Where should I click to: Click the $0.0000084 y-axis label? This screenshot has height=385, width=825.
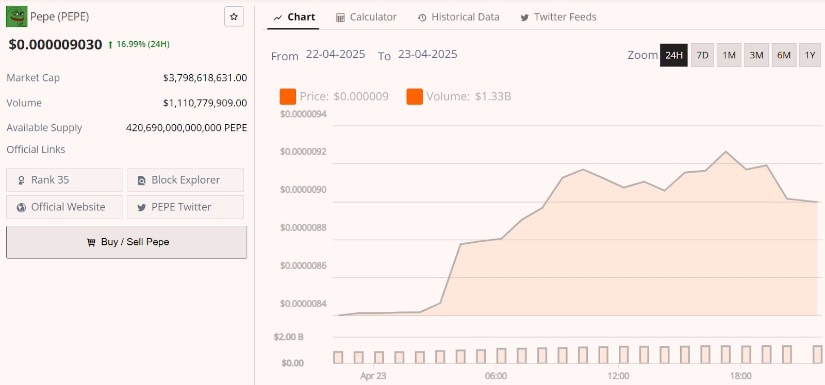pyautogui.click(x=304, y=303)
